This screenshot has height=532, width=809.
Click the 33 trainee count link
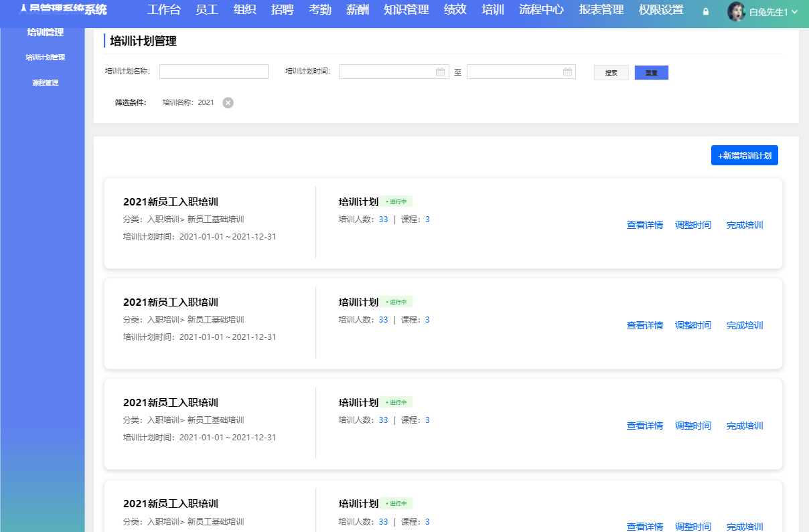tap(382, 218)
